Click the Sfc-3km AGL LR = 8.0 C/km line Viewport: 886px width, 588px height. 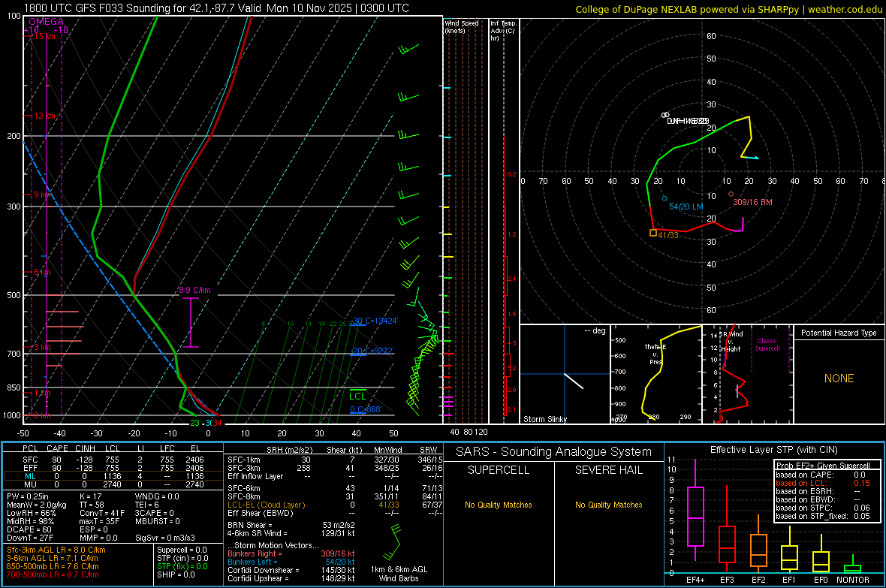[56, 550]
